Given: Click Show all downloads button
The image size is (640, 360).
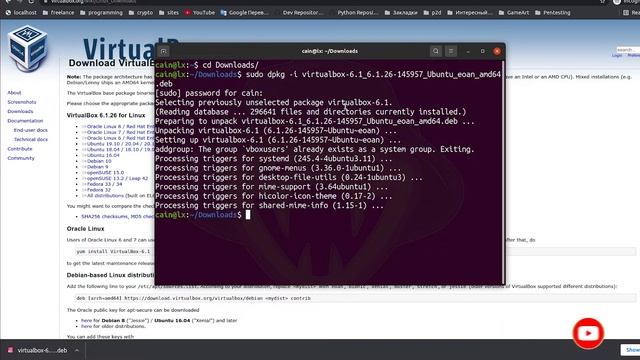Looking at the screenshot, I should (631, 350).
